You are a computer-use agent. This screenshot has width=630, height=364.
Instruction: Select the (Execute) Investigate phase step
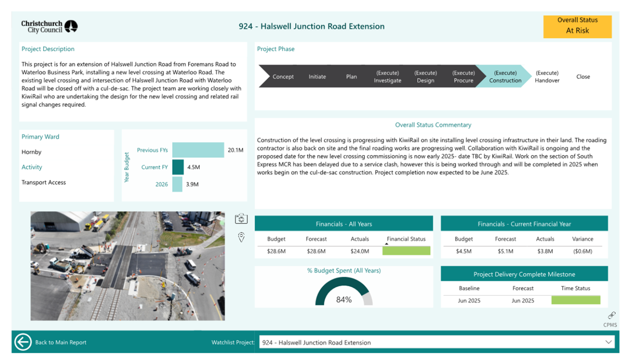click(x=388, y=77)
